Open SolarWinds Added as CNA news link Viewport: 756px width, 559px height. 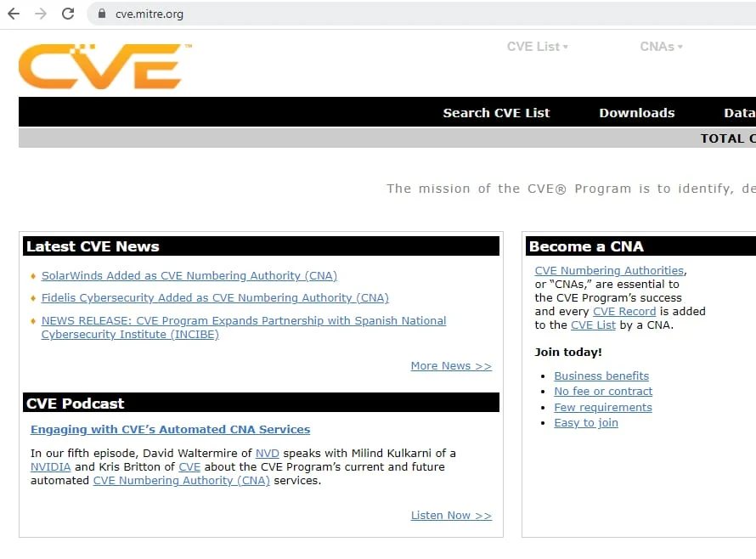click(x=189, y=275)
